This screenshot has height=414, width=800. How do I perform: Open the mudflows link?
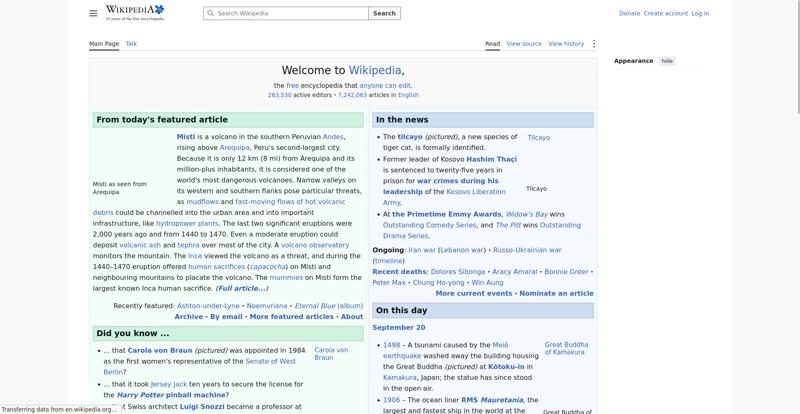point(203,202)
